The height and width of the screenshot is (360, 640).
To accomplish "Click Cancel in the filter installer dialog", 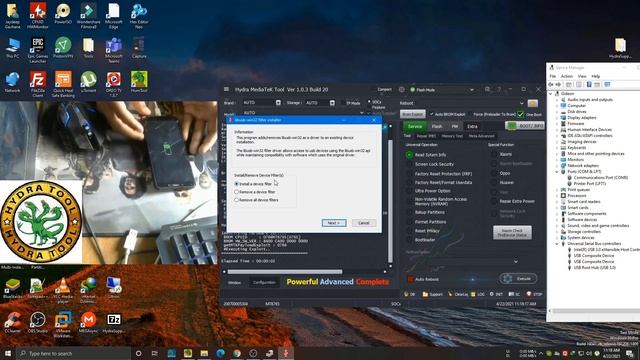I will 363,223.
